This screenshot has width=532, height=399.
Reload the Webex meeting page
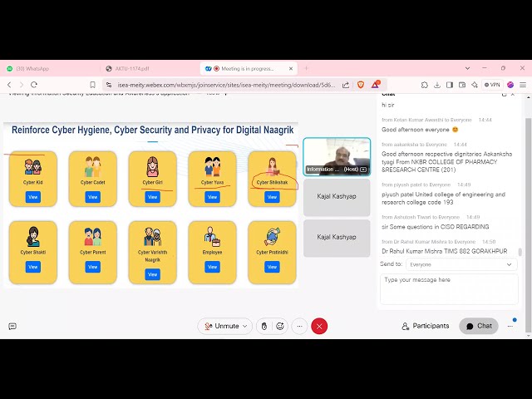coord(34,85)
